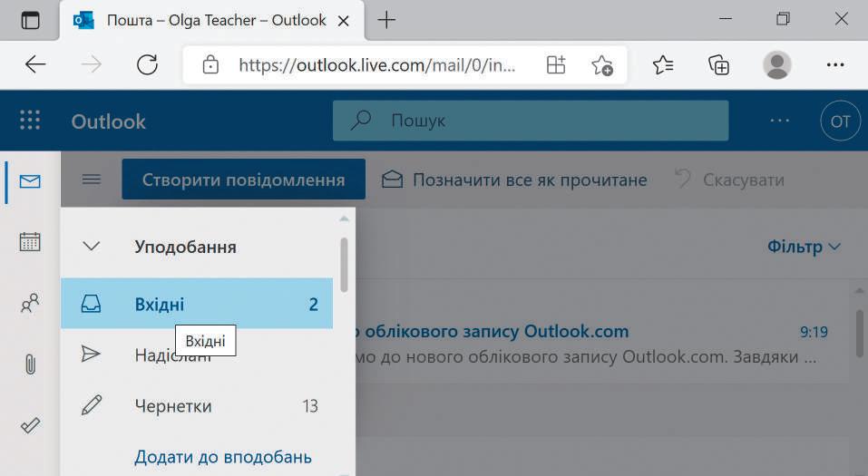868x476 pixels.
Task: Open browser Settings and more menu
Action: coord(834,64)
